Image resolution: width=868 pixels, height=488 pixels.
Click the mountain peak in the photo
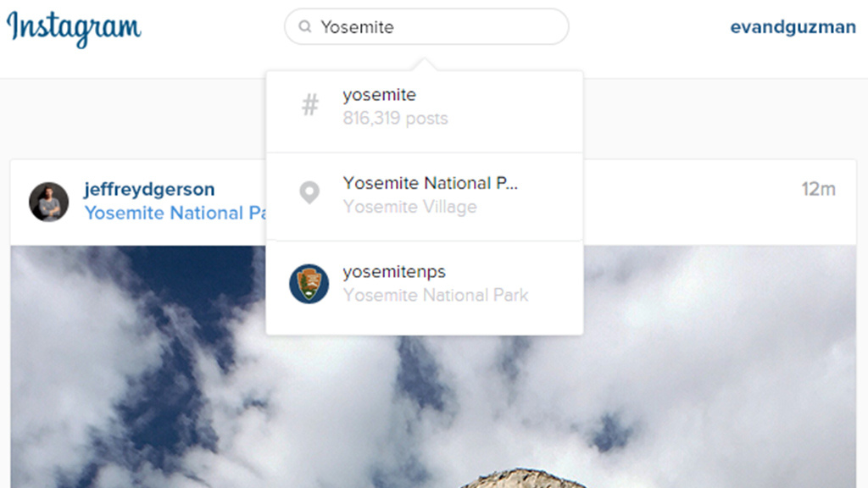523,479
